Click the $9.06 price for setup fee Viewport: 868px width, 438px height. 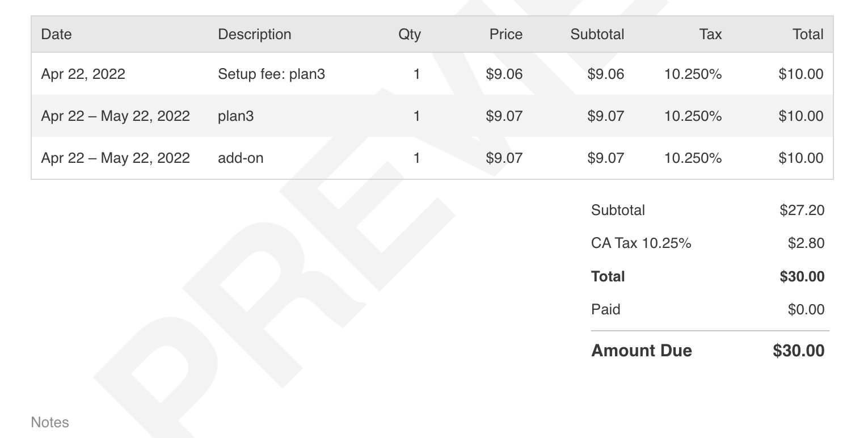pyautogui.click(x=504, y=74)
